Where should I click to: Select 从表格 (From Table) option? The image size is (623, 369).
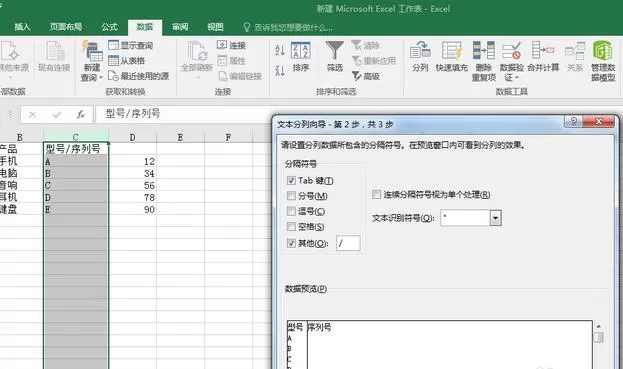(x=126, y=60)
